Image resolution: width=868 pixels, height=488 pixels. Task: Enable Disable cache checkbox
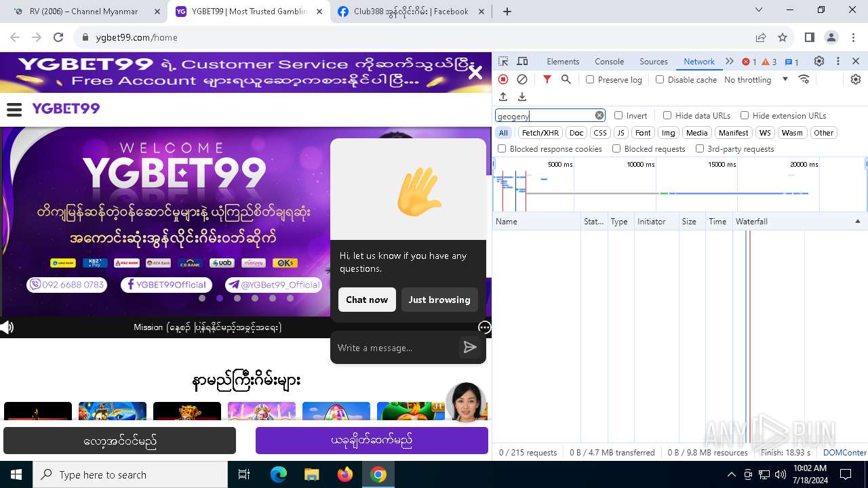click(660, 79)
